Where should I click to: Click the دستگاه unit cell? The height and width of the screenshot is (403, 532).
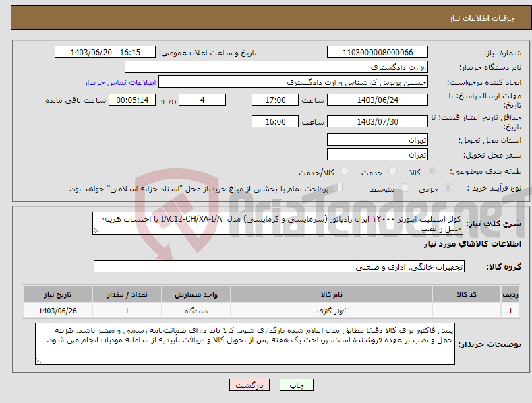(x=196, y=311)
